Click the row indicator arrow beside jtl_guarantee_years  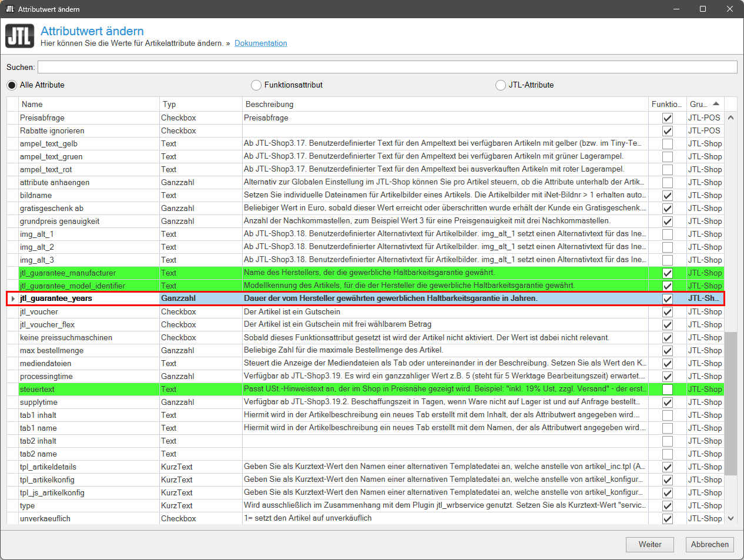[13, 299]
